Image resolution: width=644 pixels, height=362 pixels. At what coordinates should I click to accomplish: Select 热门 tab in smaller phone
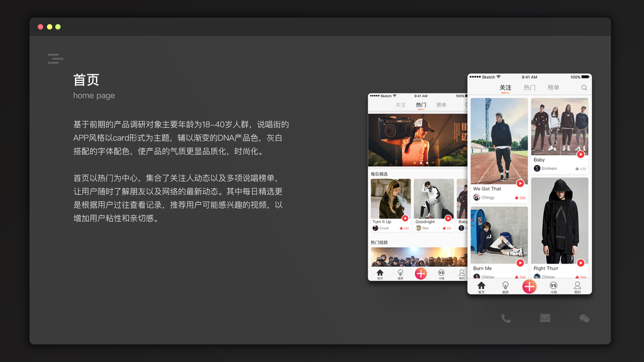(421, 105)
